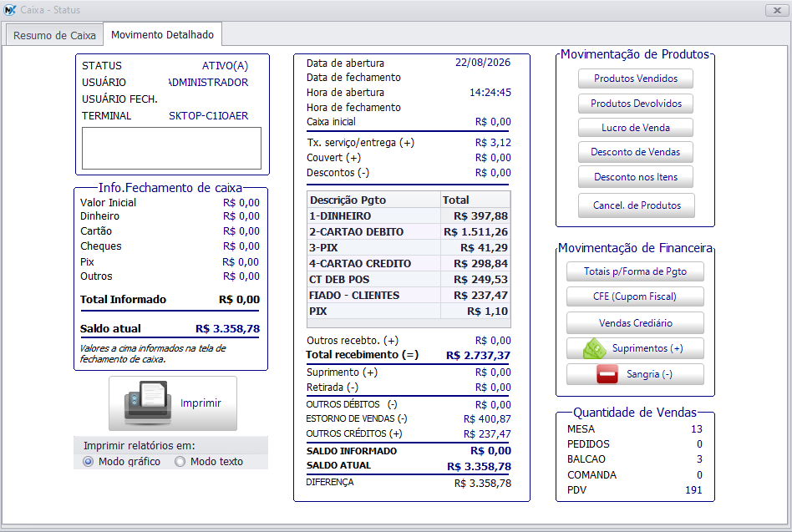792x532 pixels.
Task: Select the 3-PIX payment row
Action: click(x=409, y=248)
